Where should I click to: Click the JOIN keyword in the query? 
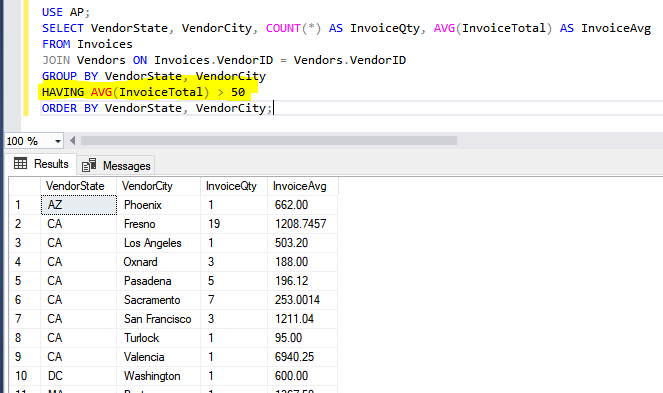[x=56, y=60]
